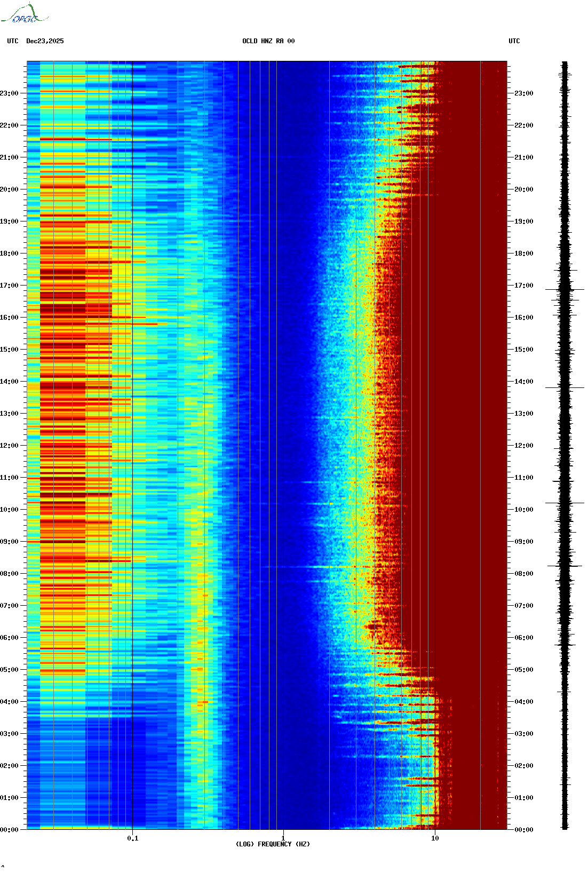Click the 18:00 label on right time axis

point(524,253)
